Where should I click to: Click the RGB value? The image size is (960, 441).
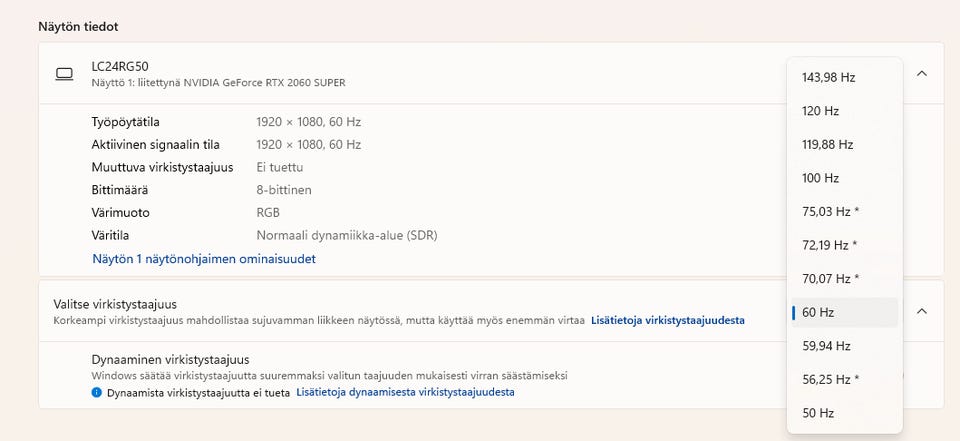click(x=268, y=213)
